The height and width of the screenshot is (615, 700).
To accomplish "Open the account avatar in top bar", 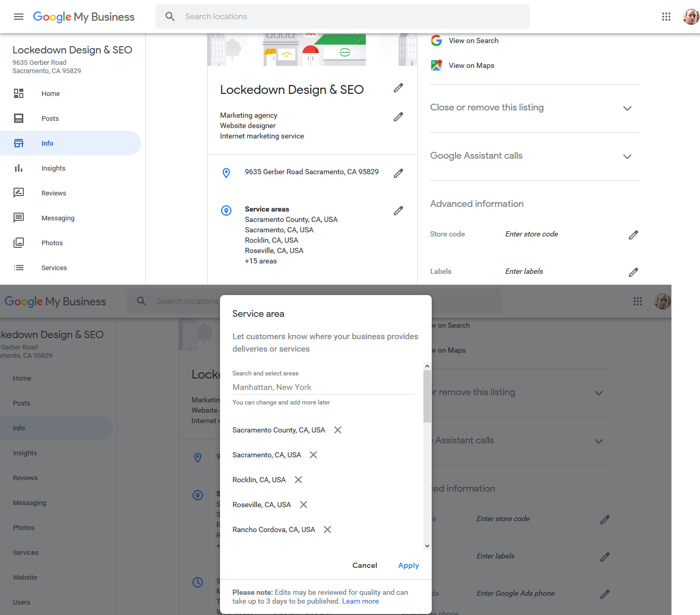I will pos(691,17).
